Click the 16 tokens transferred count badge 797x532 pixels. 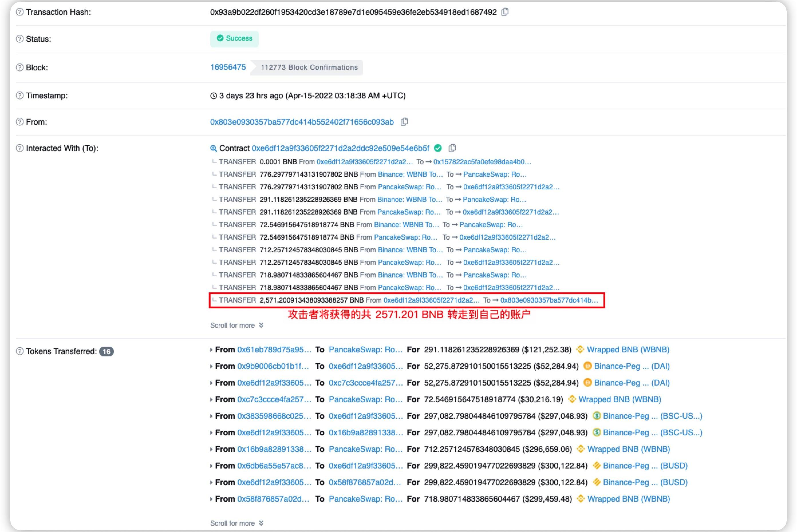tap(106, 352)
